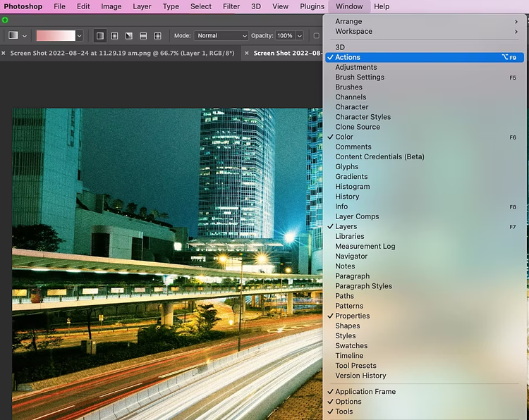Choose Actions from the Window menu
The height and width of the screenshot is (420, 529).
coord(348,57)
